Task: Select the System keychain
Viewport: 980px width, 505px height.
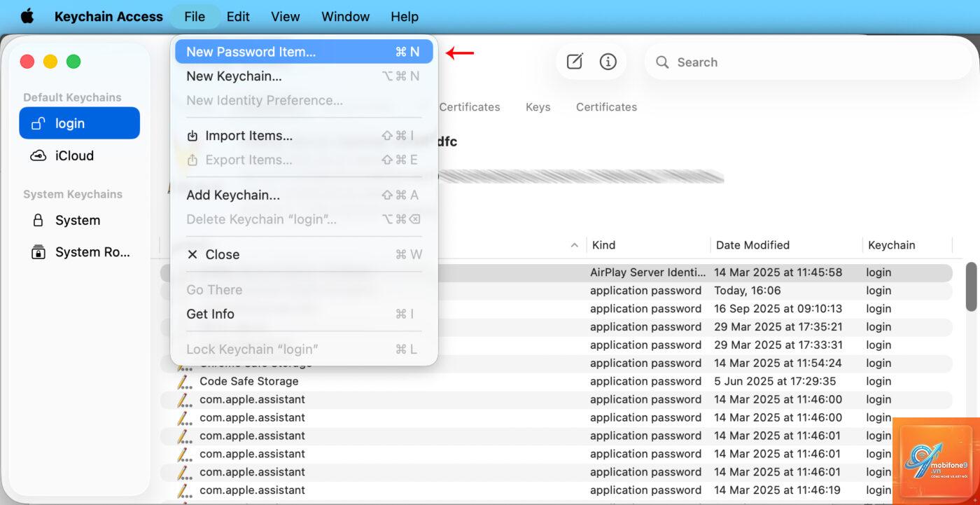Action: click(79, 220)
